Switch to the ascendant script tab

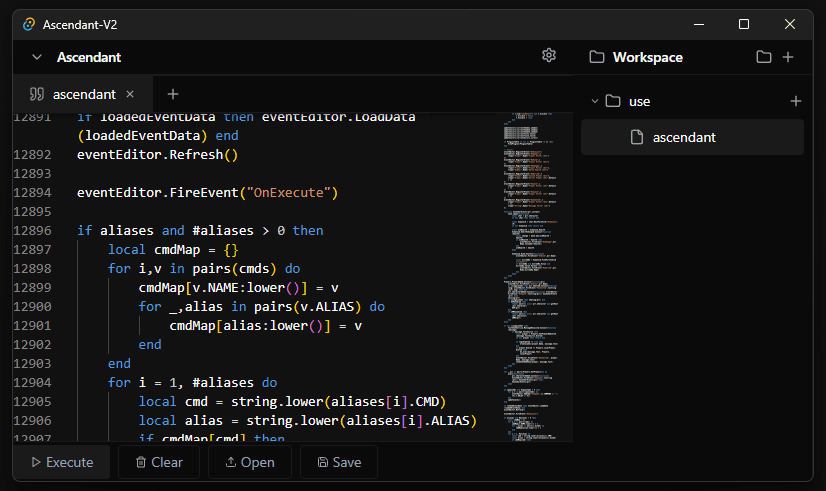coord(84,94)
